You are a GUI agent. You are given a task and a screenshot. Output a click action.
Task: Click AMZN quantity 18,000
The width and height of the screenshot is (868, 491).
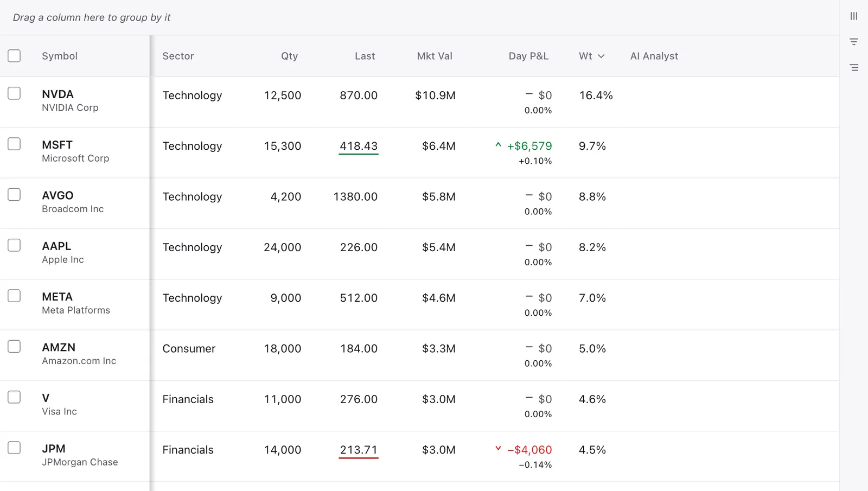(282, 349)
